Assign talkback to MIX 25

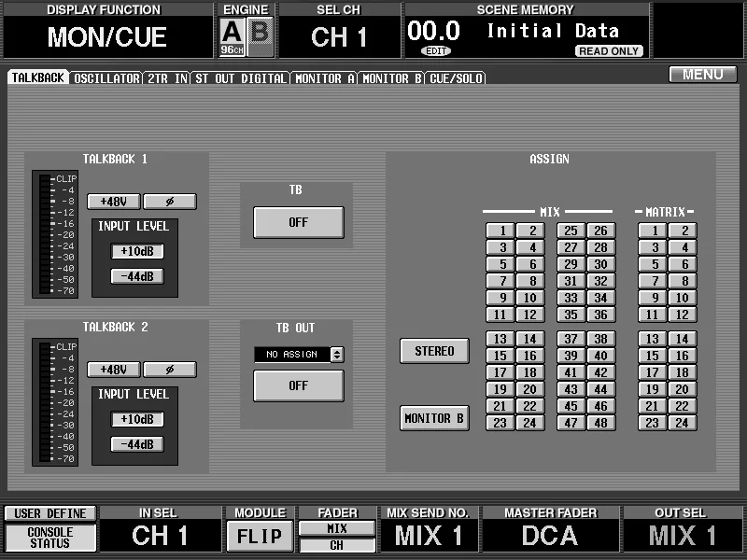pos(571,231)
